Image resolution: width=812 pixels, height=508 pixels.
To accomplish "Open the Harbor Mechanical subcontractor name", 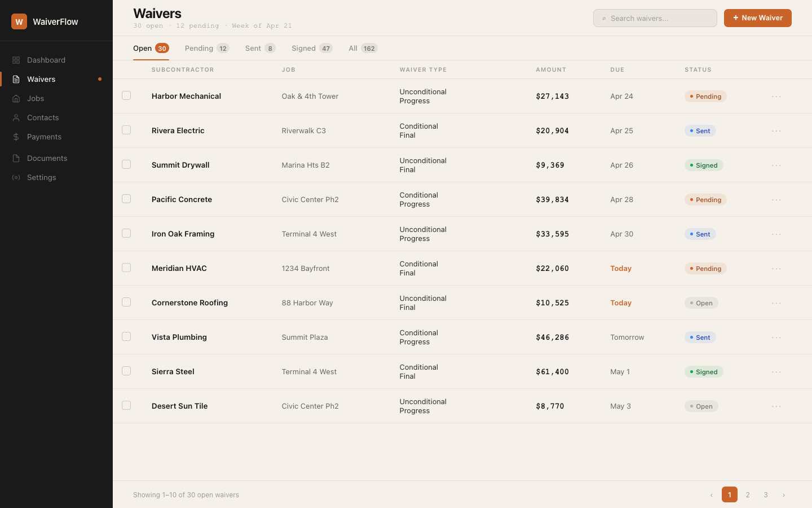I will click(x=186, y=97).
